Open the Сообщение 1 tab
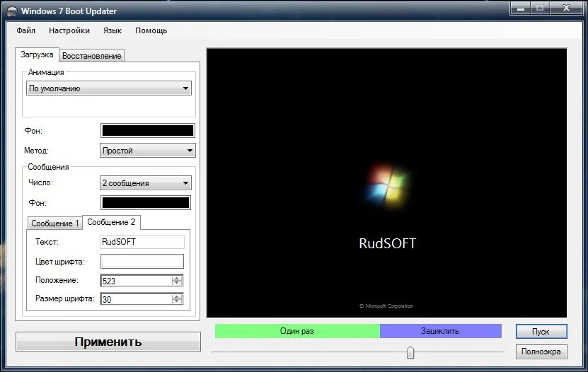 point(55,223)
